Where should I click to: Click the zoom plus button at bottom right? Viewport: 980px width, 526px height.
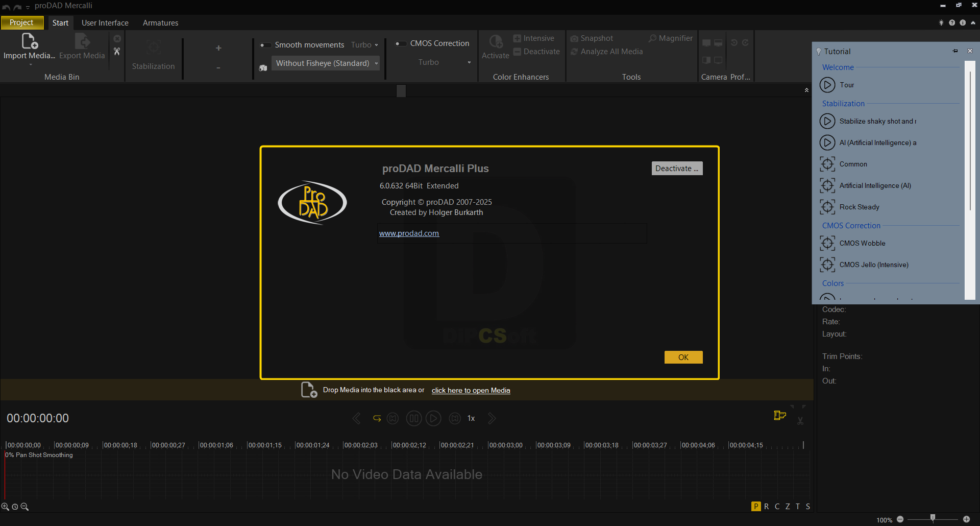966,519
